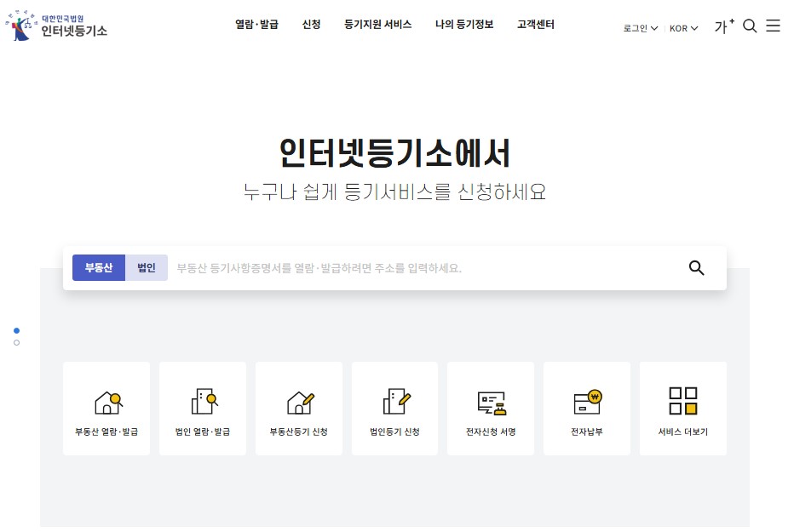Screen dimensions: 794x532
Task: Open 부동산 열람·발급 service icon
Action: [106, 408]
